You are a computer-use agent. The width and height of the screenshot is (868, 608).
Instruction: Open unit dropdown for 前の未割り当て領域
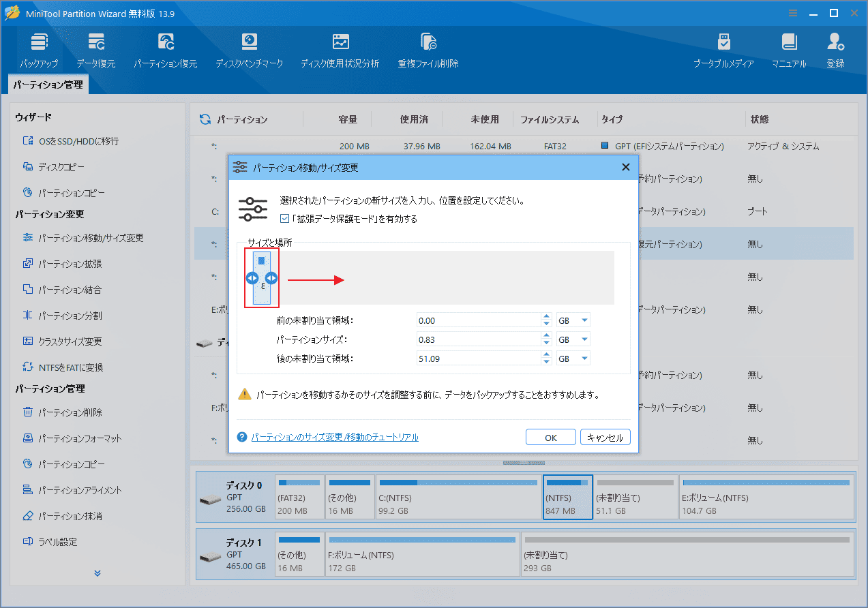[x=573, y=320]
